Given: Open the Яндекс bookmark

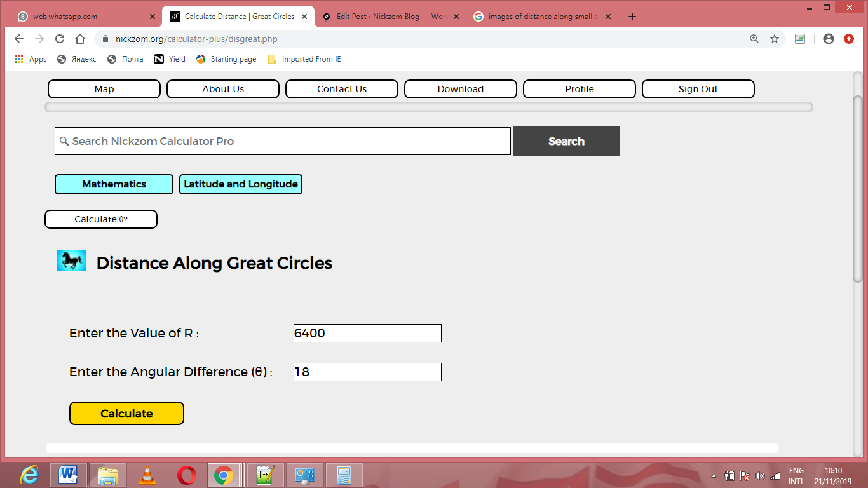Looking at the screenshot, I should (x=77, y=59).
